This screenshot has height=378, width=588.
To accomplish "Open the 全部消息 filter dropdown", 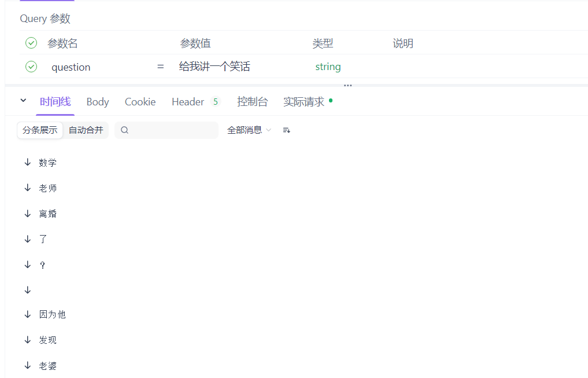I will tap(249, 130).
